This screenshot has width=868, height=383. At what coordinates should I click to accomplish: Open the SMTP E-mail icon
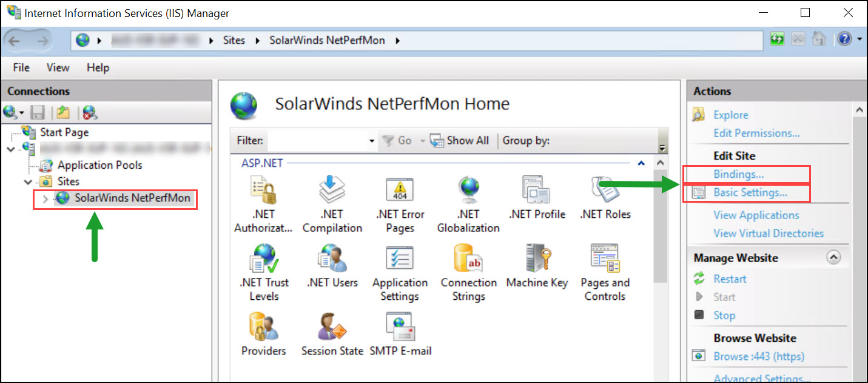(400, 328)
